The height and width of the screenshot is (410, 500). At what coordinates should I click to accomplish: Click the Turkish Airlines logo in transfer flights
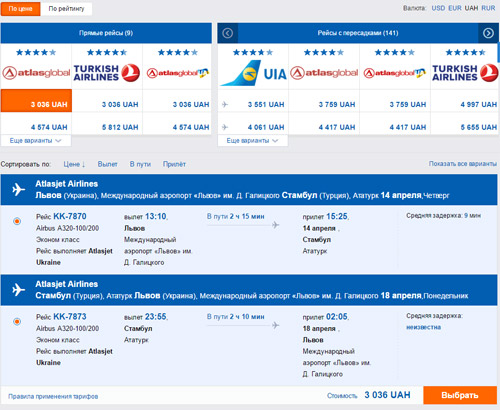(465, 73)
